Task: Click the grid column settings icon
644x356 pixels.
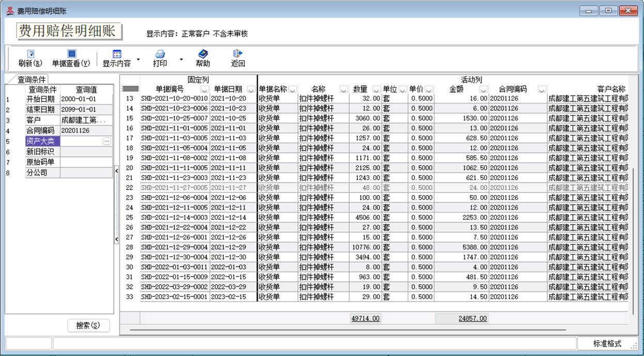Action: [x=129, y=89]
